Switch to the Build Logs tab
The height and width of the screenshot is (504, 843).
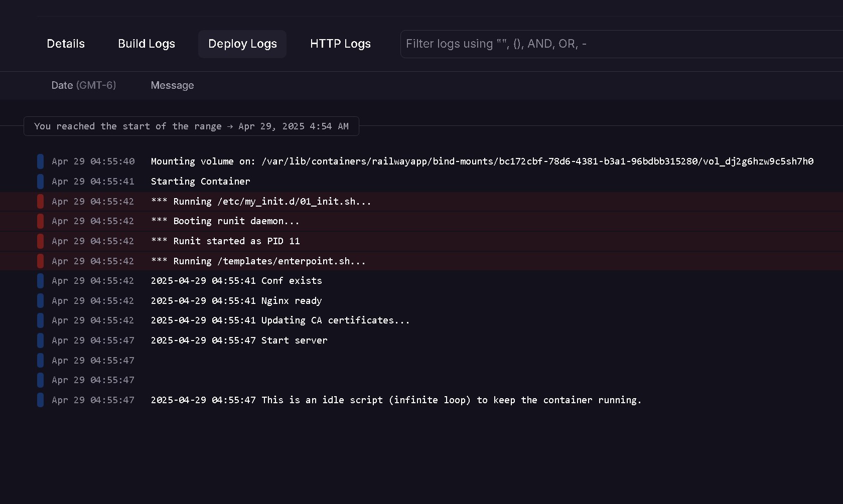pyautogui.click(x=147, y=44)
